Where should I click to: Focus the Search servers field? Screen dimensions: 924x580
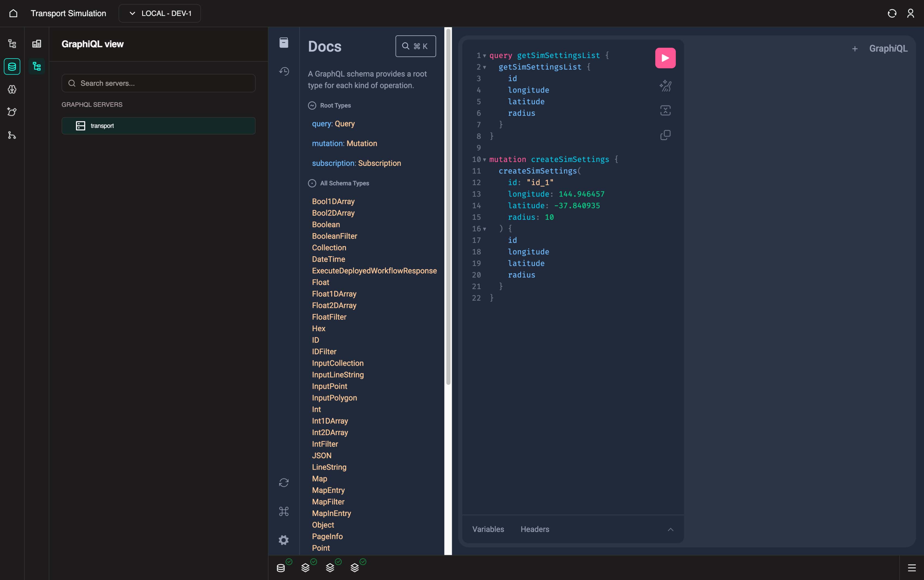pos(158,83)
